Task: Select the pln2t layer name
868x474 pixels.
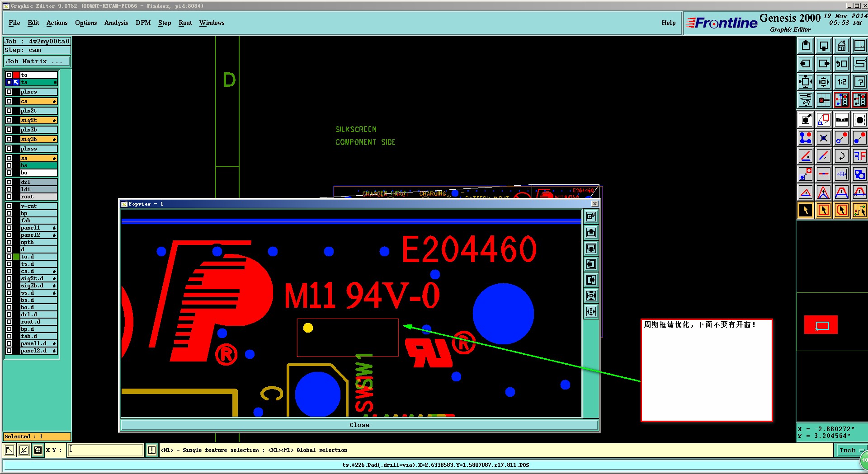Action: pyautogui.click(x=38, y=111)
